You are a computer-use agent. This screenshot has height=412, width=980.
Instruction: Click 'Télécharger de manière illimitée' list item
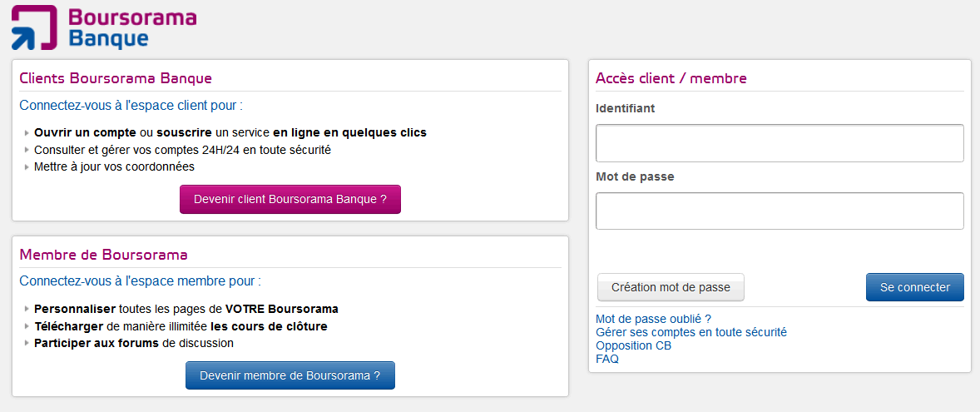[181, 326]
